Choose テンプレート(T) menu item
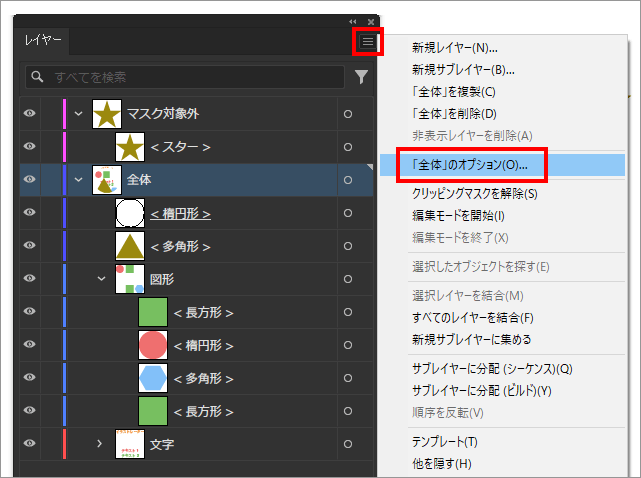The height and width of the screenshot is (478, 641). [x=445, y=442]
